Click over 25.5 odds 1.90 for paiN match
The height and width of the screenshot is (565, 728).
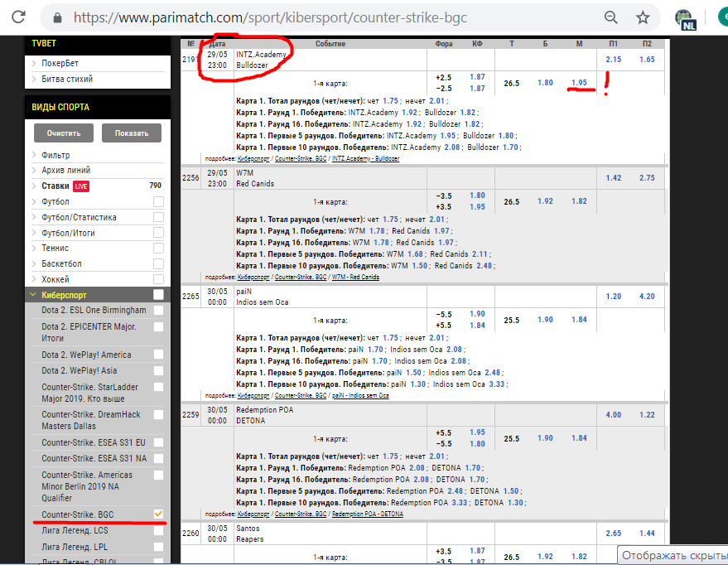pyautogui.click(x=545, y=320)
